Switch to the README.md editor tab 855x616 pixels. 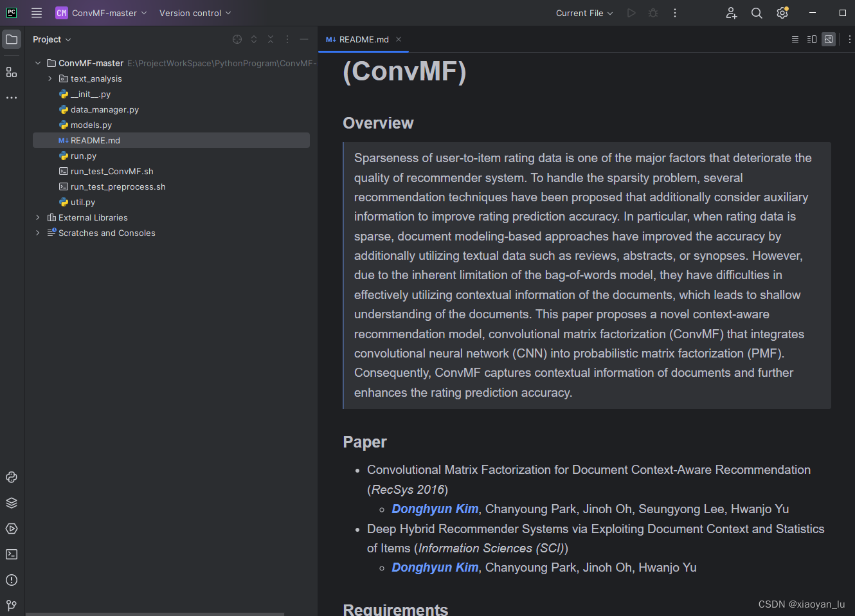click(363, 39)
